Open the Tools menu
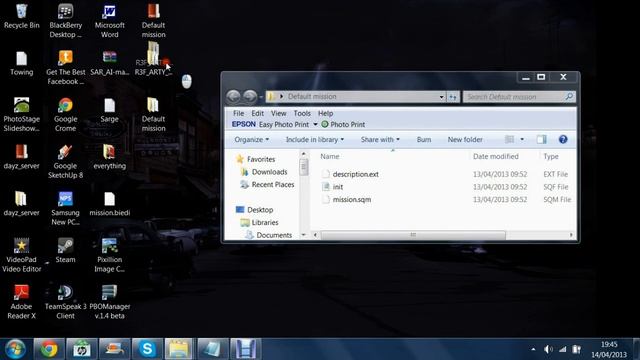Screen dimensions: 640x360 [302, 113]
